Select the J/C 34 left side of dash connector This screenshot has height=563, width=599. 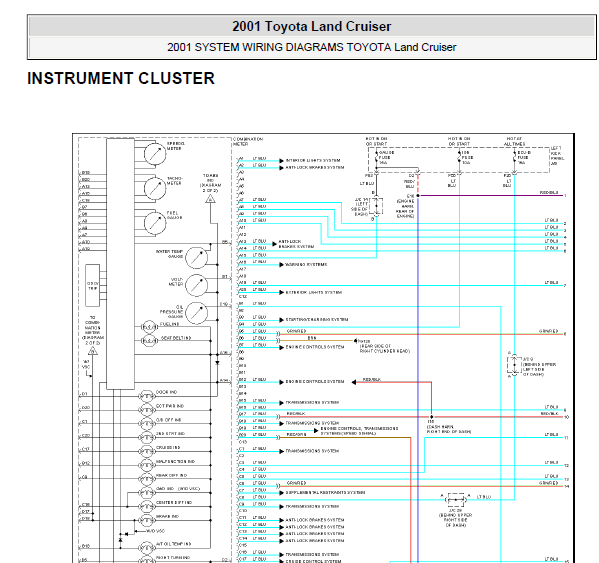(376, 206)
